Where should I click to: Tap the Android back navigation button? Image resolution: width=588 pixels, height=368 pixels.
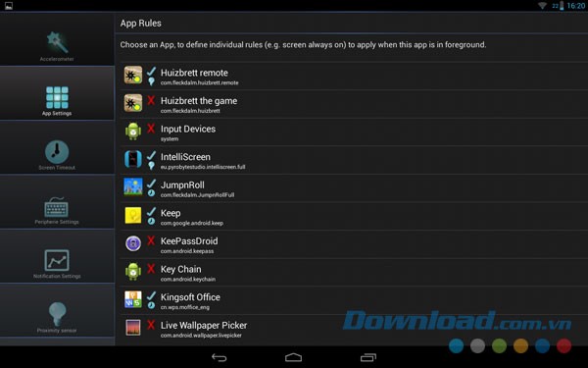tap(220, 357)
